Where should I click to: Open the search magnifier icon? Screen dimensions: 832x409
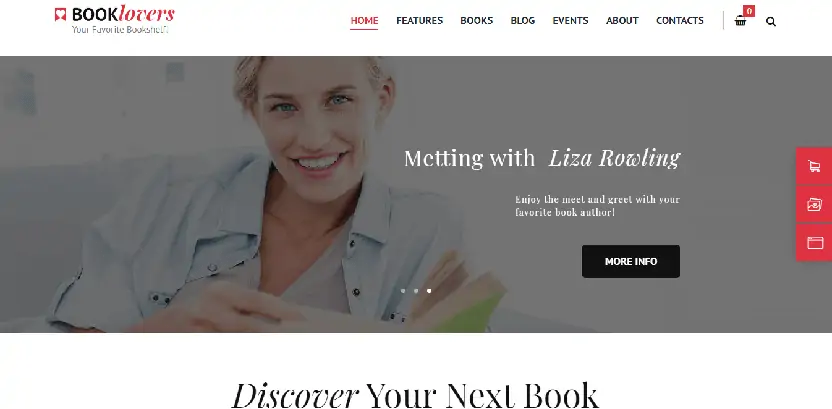(x=771, y=22)
